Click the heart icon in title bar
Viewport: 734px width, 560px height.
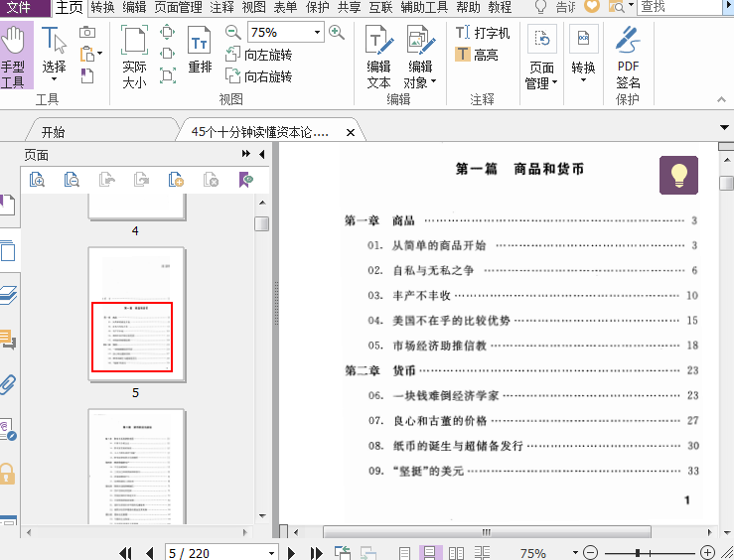click(x=592, y=6)
